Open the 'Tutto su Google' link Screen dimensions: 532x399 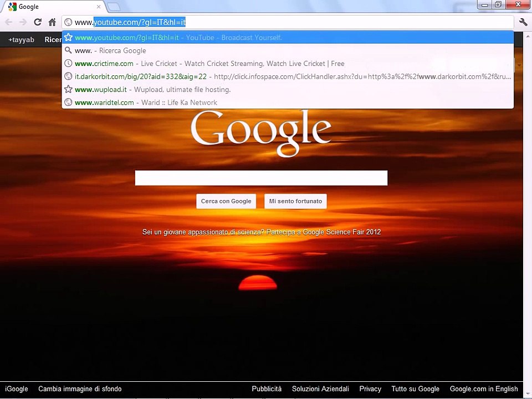click(415, 389)
